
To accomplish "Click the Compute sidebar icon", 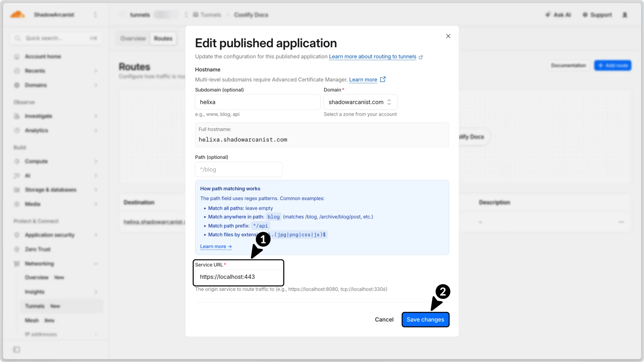I will 17,161.
